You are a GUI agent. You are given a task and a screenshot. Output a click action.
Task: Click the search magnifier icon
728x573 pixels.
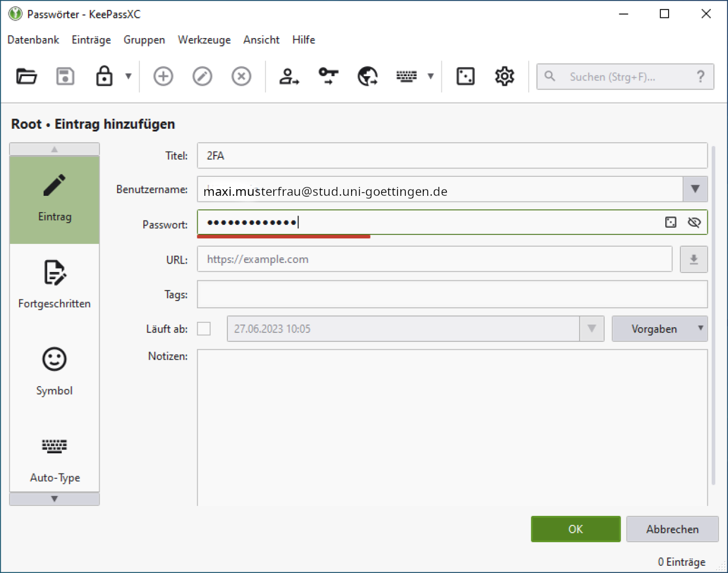click(550, 76)
